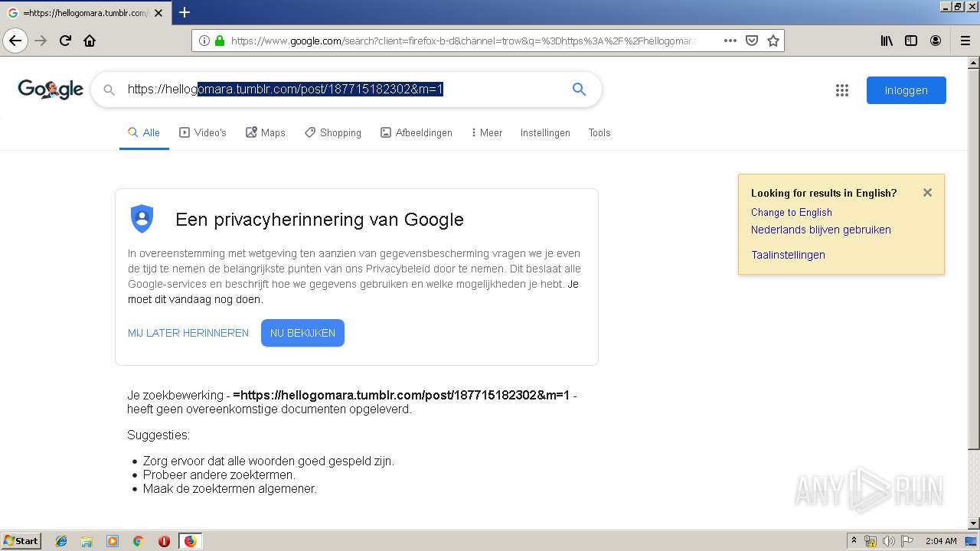Bookmark this page with star icon
This screenshot has width=980, height=551.
pyautogui.click(x=773, y=41)
